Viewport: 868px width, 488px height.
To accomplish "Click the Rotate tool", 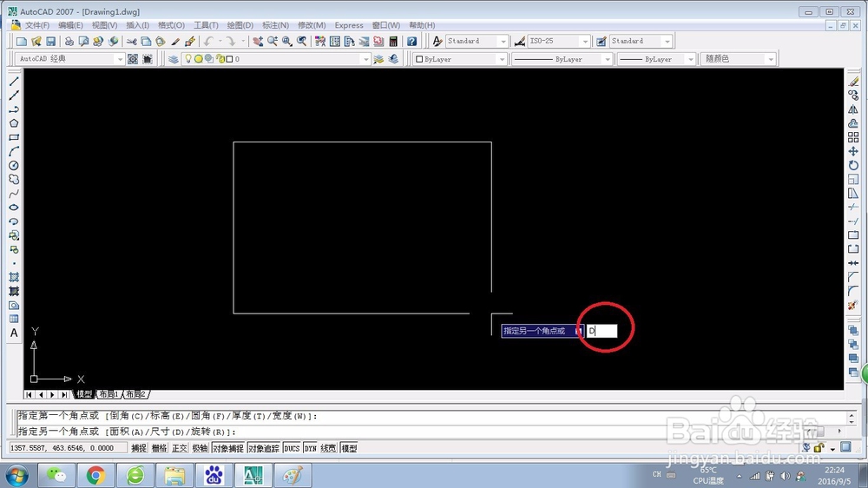I will coord(853,165).
